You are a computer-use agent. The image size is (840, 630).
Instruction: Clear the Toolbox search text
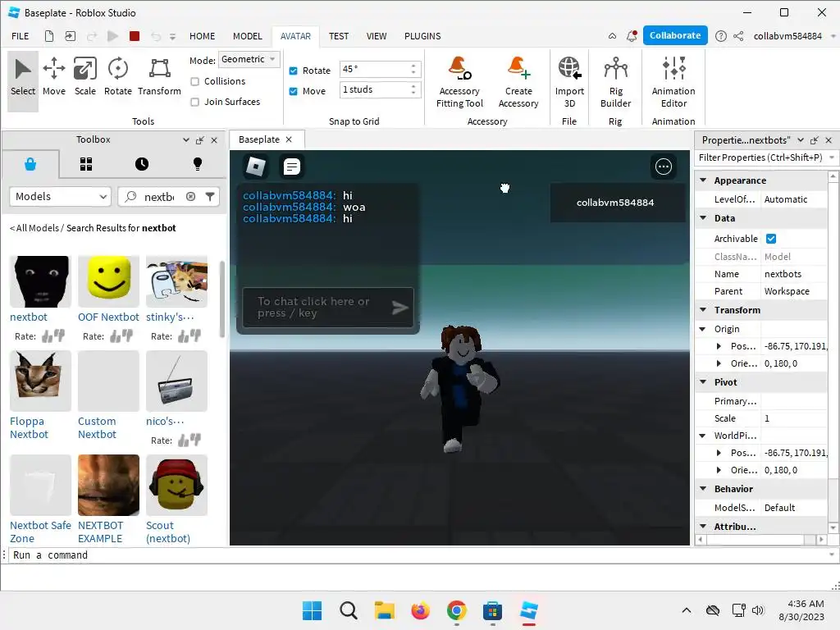(x=190, y=197)
